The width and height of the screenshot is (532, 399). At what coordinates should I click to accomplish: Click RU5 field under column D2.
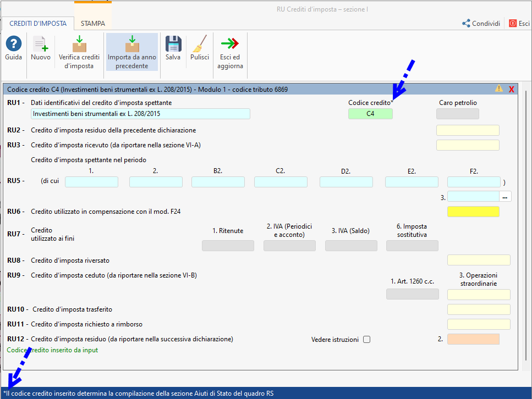point(346,182)
